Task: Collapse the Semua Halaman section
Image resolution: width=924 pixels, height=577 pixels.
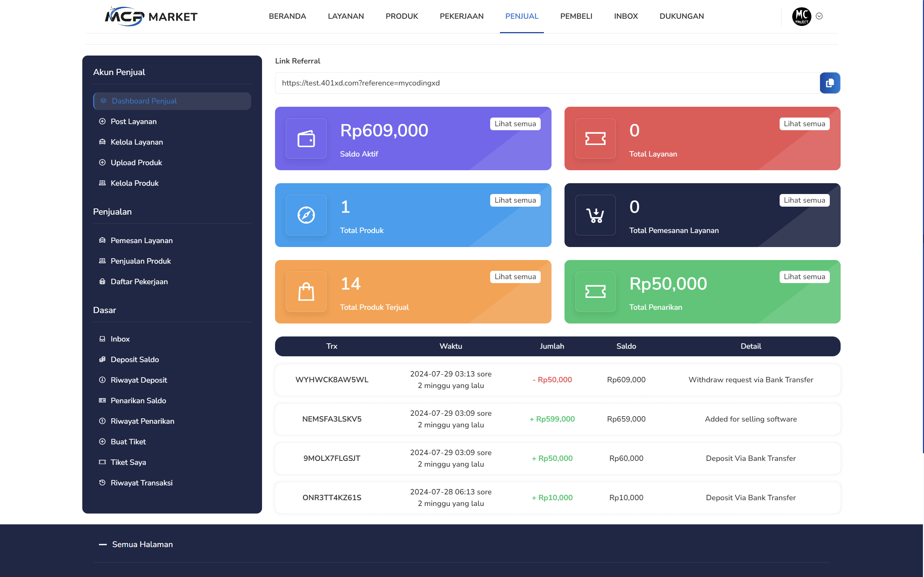Action: click(103, 544)
